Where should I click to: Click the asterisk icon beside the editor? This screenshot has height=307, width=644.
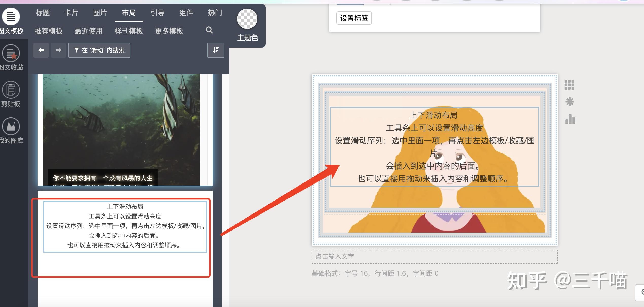coord(570,102)
